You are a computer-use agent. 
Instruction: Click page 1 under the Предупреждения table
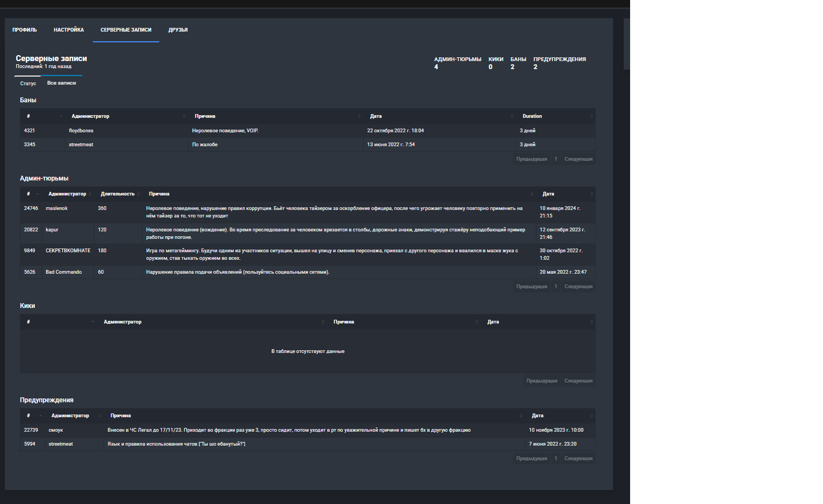[x=556, y=458]
